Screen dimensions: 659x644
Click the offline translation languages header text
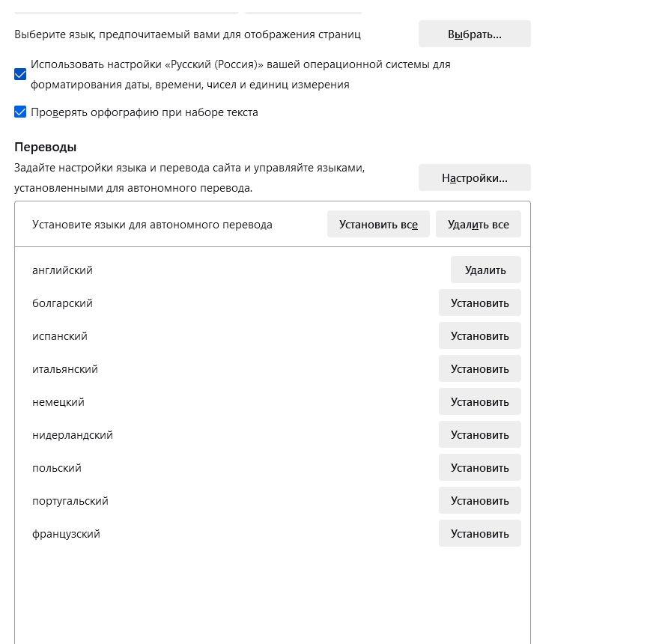point(152,225)
